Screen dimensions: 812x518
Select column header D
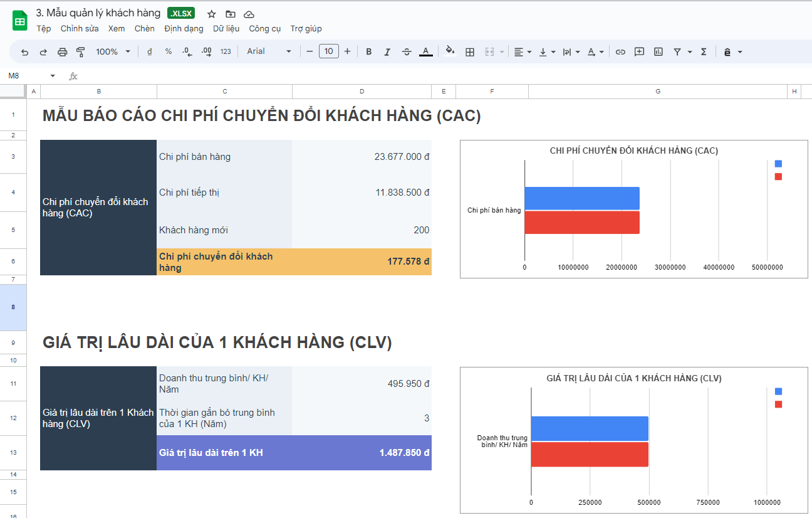(x=362, y=92)
